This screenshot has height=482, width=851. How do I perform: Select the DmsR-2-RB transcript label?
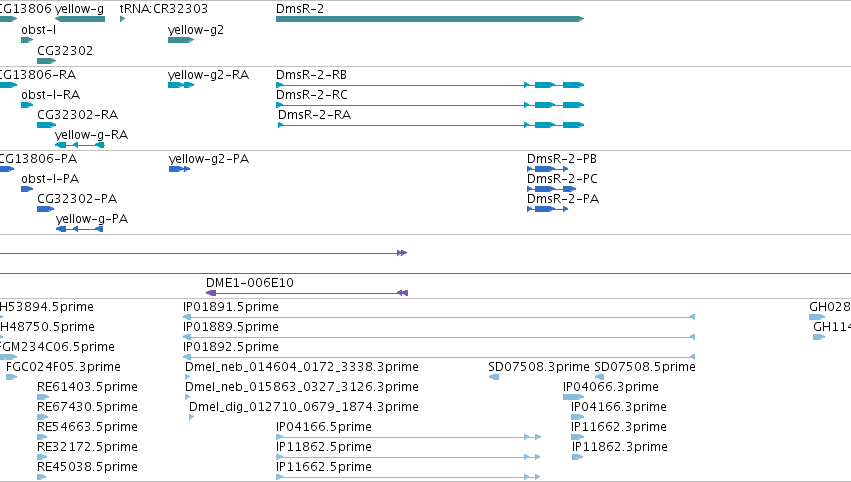pos(311,75)
